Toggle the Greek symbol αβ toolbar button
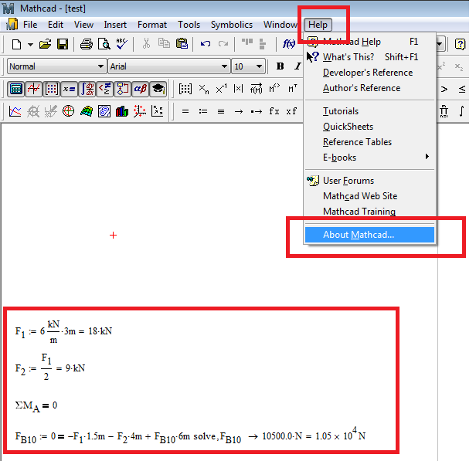 pos(141,89)
